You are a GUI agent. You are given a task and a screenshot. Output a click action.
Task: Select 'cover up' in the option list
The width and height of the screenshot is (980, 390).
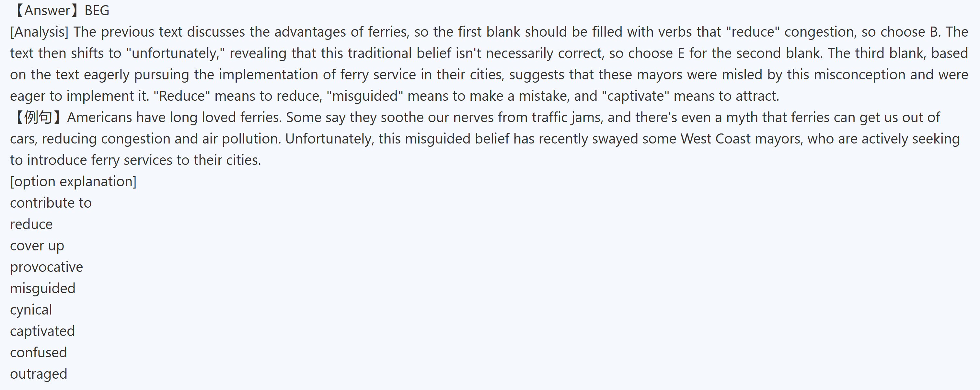click(37, 246)
